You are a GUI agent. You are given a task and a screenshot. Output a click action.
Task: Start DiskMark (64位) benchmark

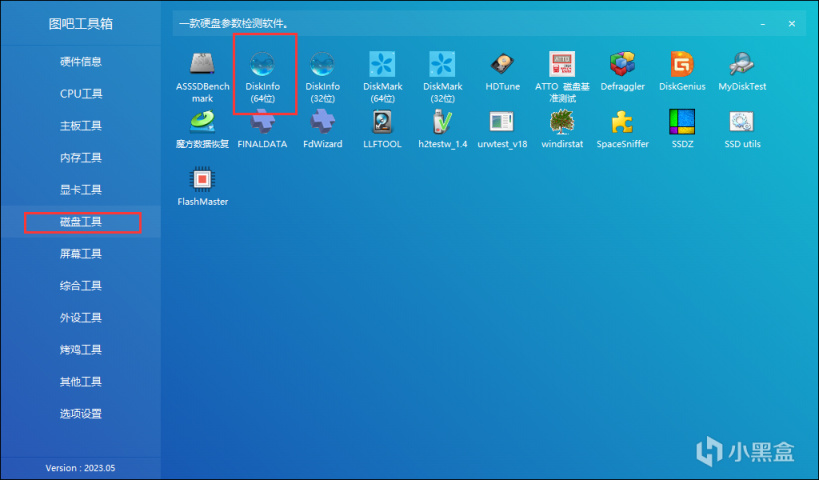point(382,77)
